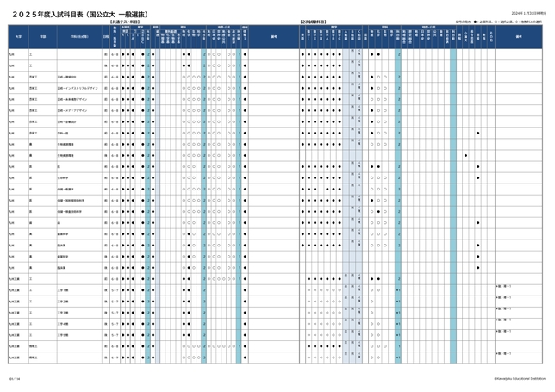555x392 pixels.
Task: Click the 学部 column header
Action: [x=41, y=37]
